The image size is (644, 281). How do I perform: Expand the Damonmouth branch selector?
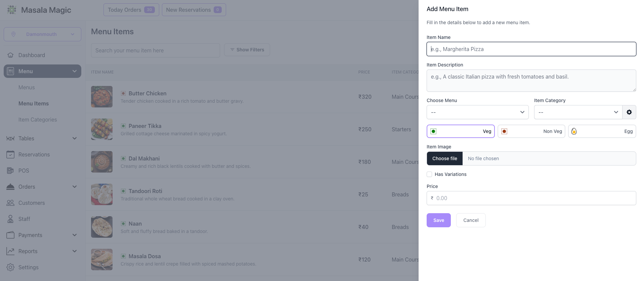click(42, 34)
